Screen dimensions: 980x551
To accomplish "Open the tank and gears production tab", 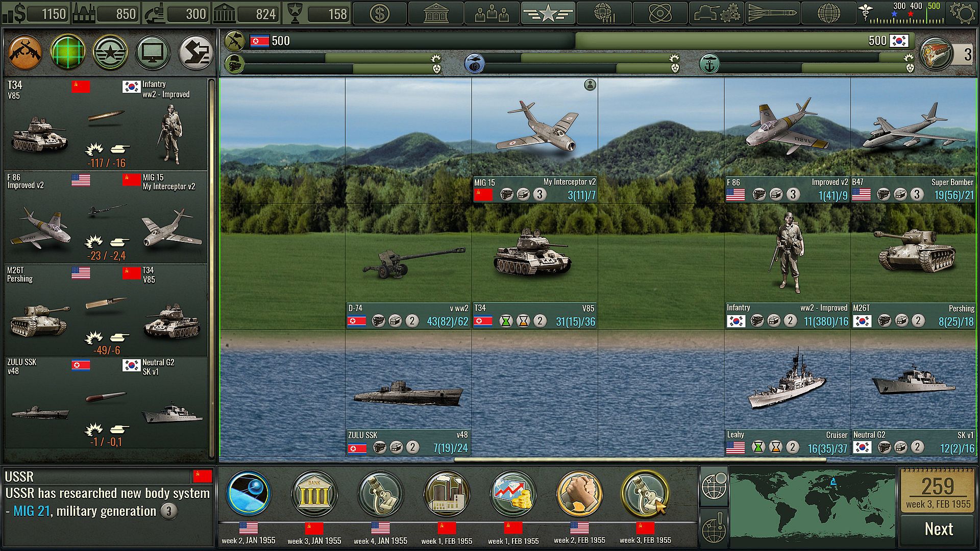I will pyautogui.click(x=716, y=13).
